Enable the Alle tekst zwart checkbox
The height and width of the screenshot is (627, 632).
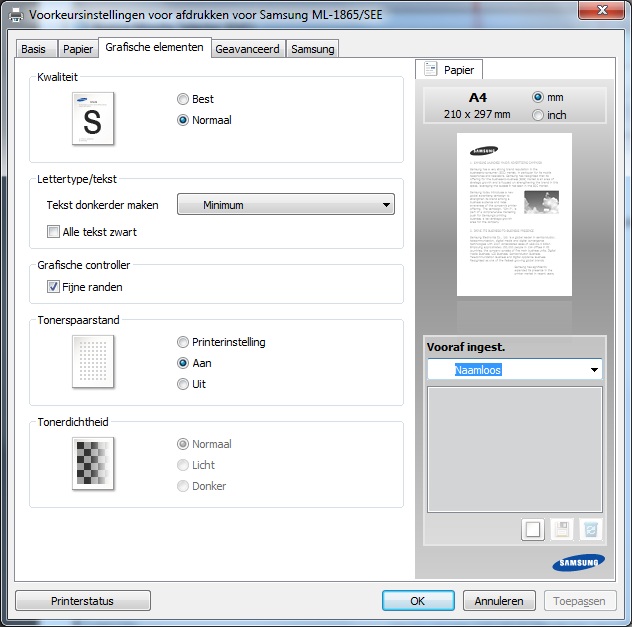tap(54, 232)
